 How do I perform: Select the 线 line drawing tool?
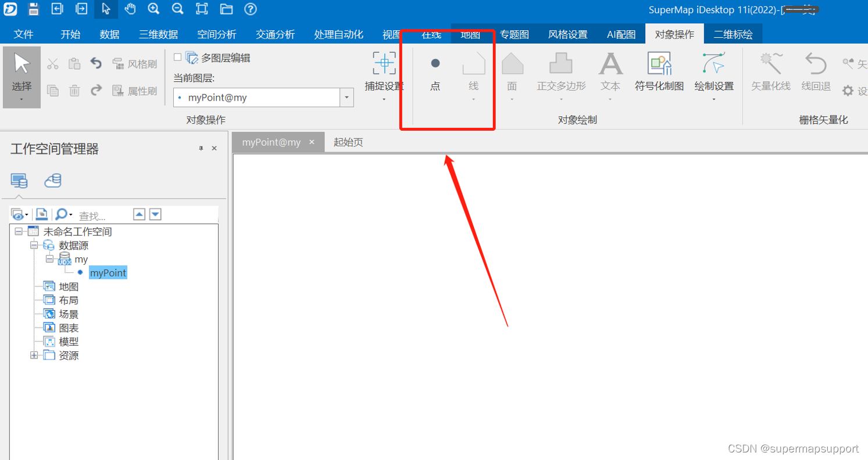tap(473, 72)
